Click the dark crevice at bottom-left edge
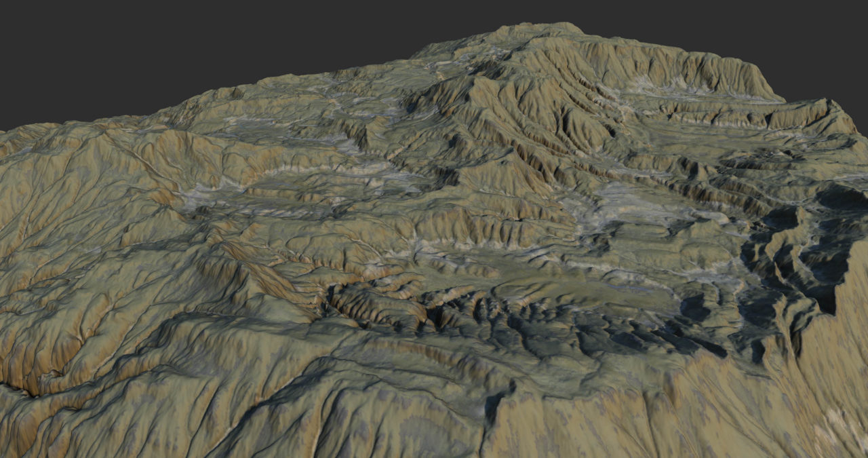 point(17,387)
